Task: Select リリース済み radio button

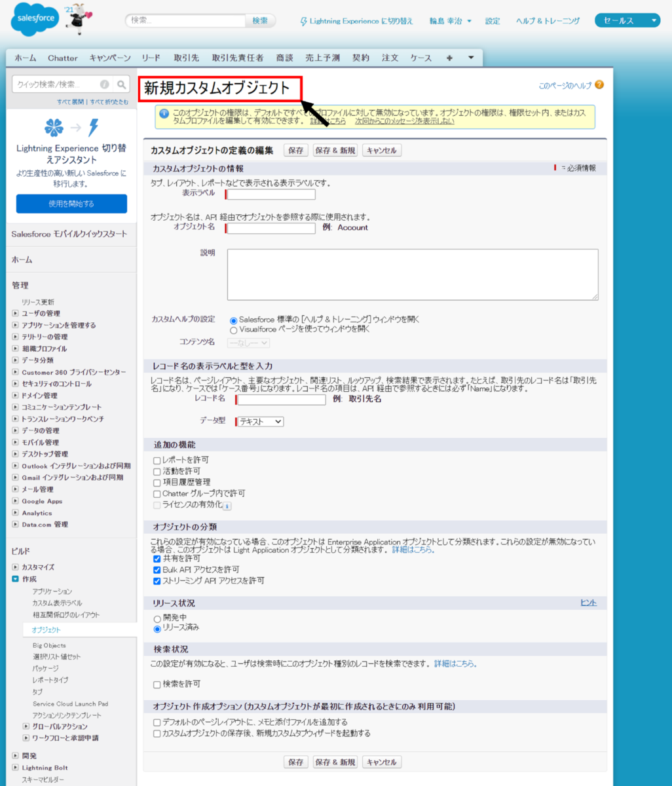Action: point(157,629)
